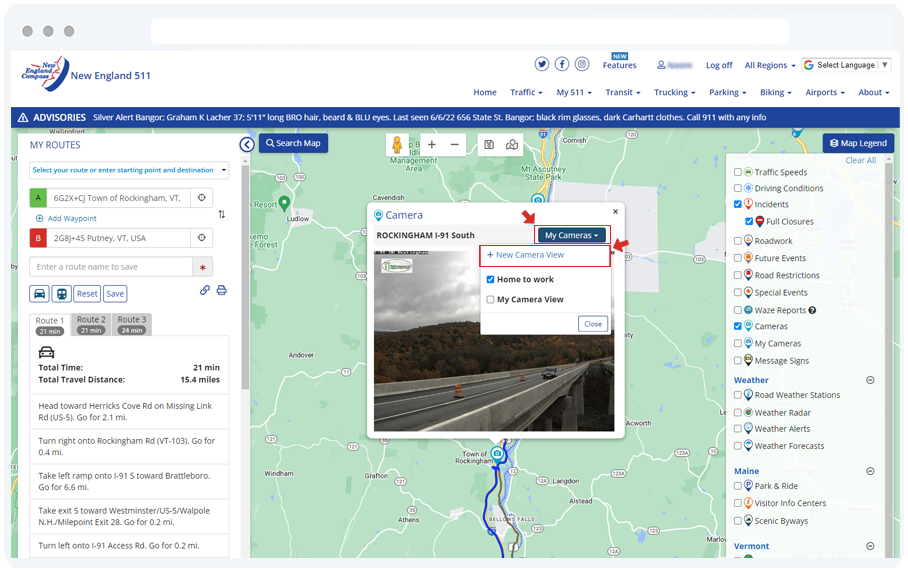Copy route link icon
This screenshot has width=908, height=581.
pos(205,290)
